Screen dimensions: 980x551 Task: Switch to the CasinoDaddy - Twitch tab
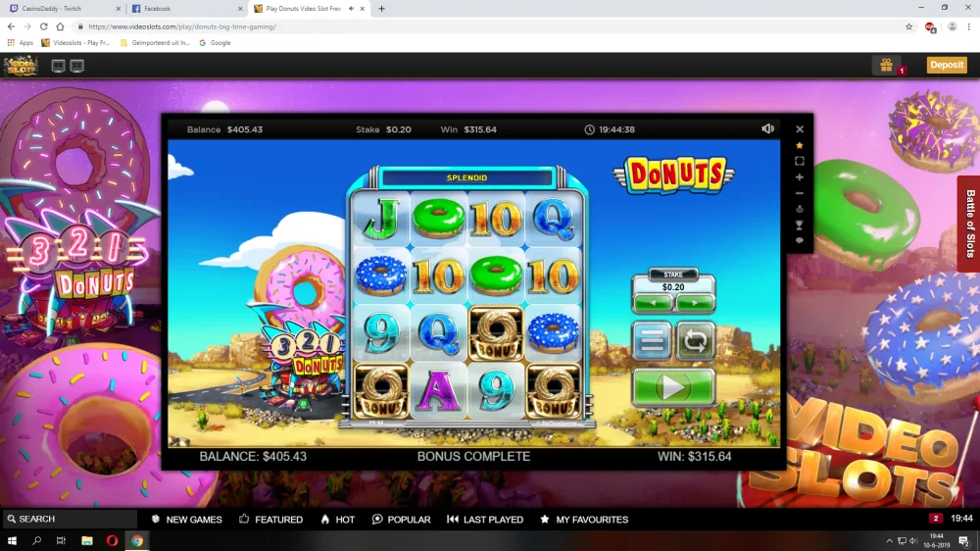point(63,9)
